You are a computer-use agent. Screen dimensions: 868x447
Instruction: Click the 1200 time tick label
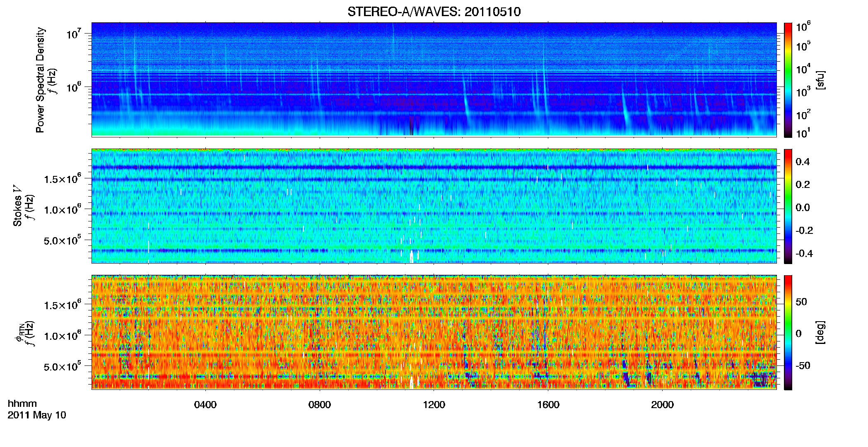pos(434,405)
